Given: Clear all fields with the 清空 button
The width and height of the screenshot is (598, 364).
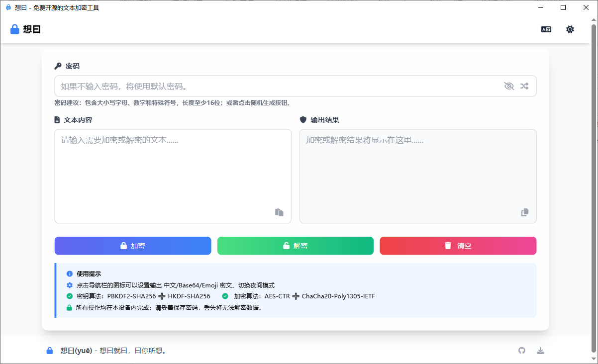Looking at the screenshot, I should 458,246.
